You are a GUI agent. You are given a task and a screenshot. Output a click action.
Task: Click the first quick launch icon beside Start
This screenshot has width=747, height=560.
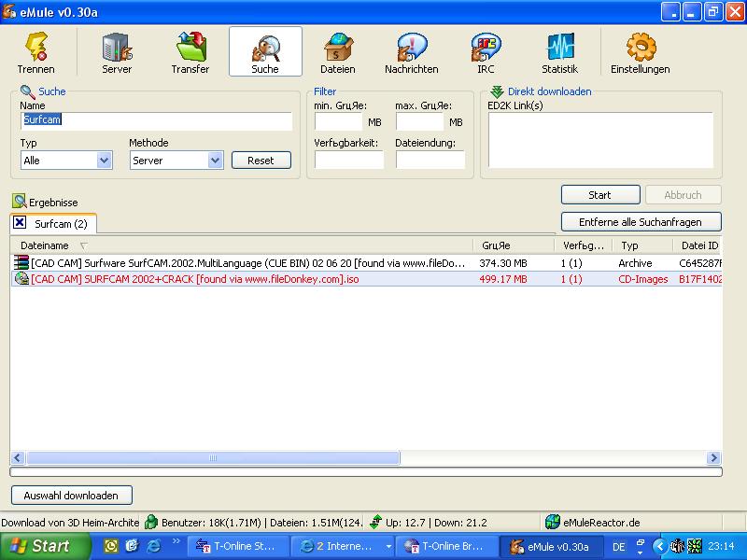(x=110, y=546)
